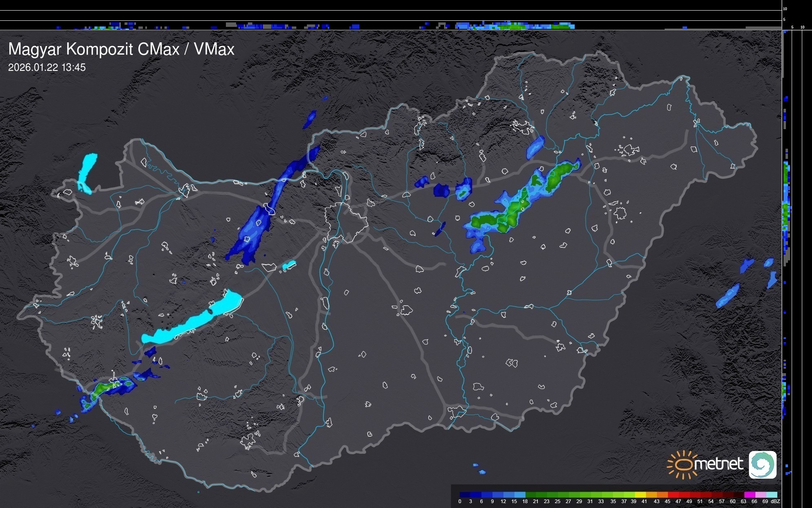The width and height of the screenshot is (812, 508).
Task: Click the small cyan Lake Velence shape
Action: [289, 265]
